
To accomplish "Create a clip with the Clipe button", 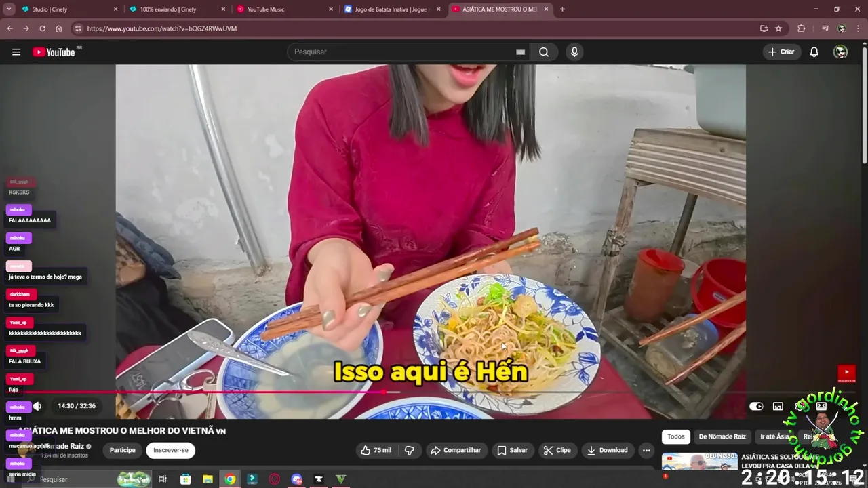I will [557, 450].
